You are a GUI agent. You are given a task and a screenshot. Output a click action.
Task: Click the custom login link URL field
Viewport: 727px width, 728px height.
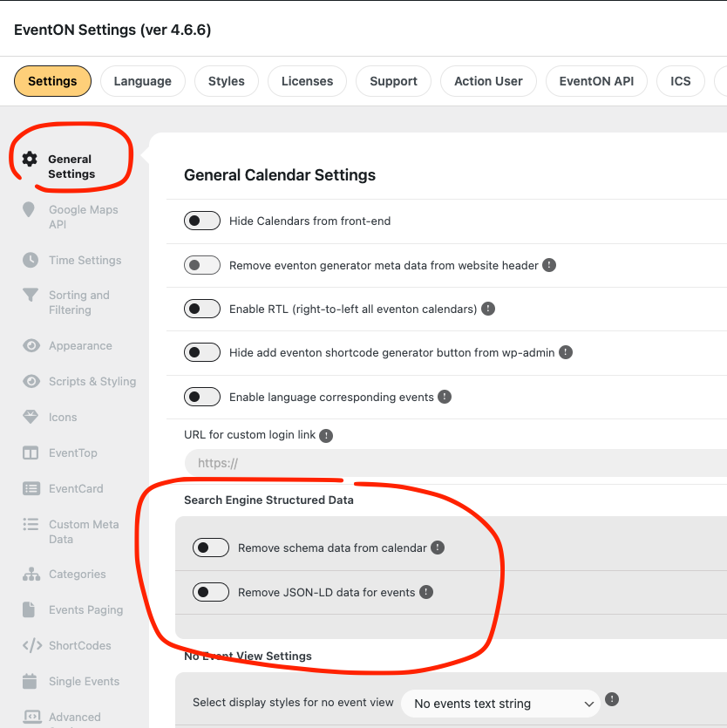point(456,463)
